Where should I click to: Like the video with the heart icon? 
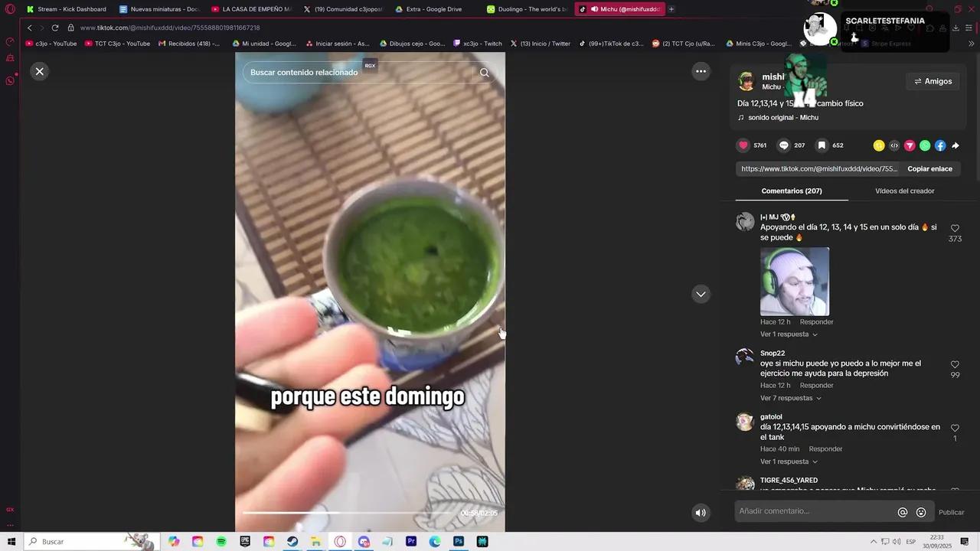pos(743,145)
